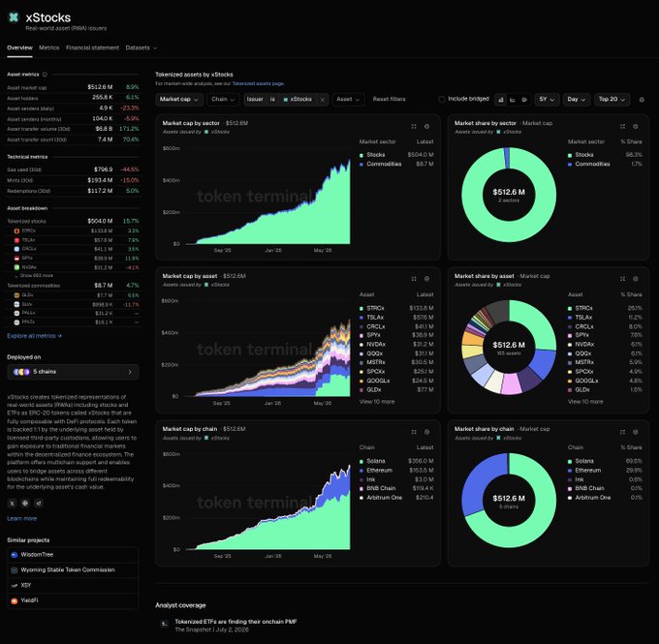The width and height of the screenshot is (659, 644).
Task: Open the Chain filter dropdown
Action: (223, 100)
